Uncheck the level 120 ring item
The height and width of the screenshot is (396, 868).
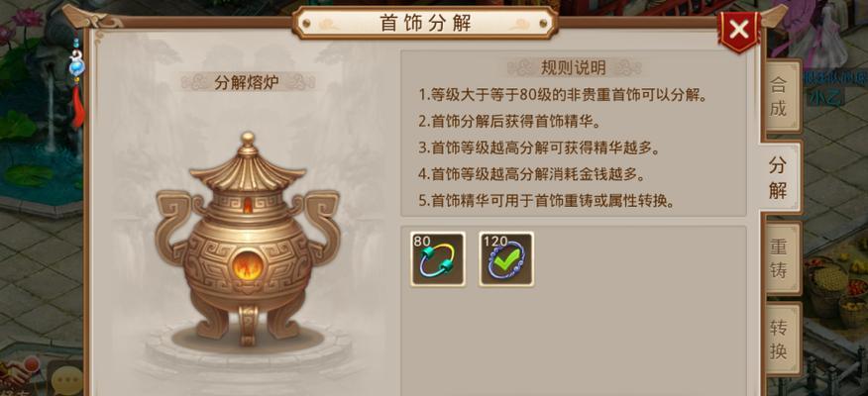click(x=506, y=258)
